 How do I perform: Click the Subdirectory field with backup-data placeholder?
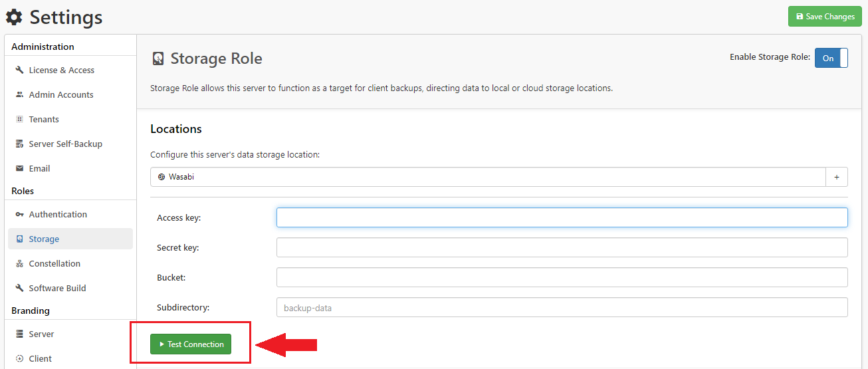562,307
